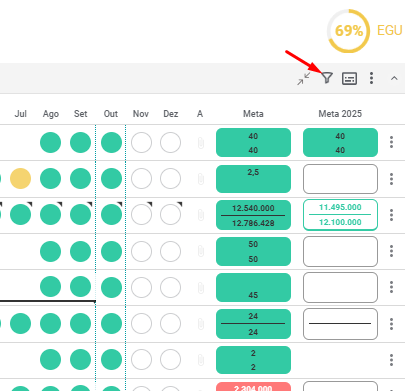
Task: Click the empty Meta 2025 cell in the 2,5 row
Action: point(340,179)
